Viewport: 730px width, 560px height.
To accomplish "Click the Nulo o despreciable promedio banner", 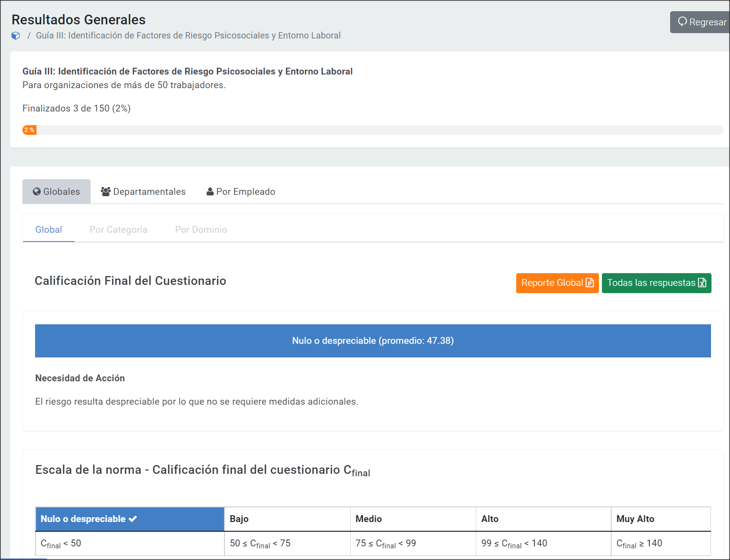I will pos(373,341).
